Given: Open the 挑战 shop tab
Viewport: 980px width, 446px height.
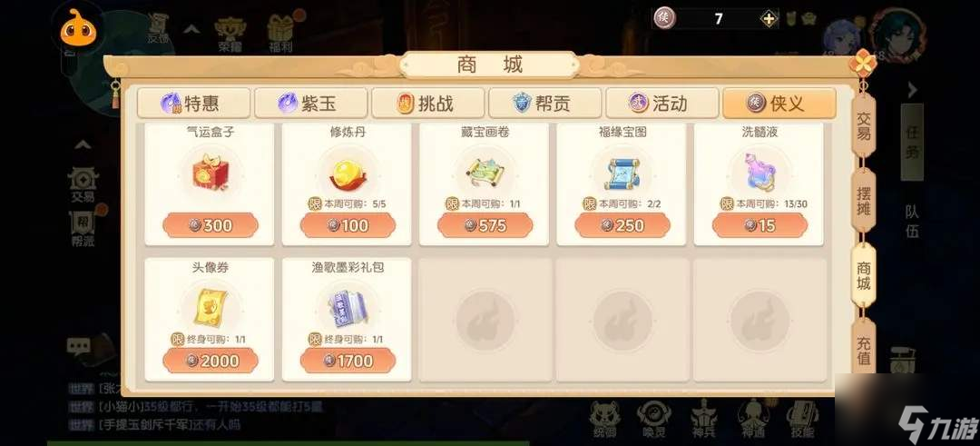Looking at the screenshot, I should (428, 104).
